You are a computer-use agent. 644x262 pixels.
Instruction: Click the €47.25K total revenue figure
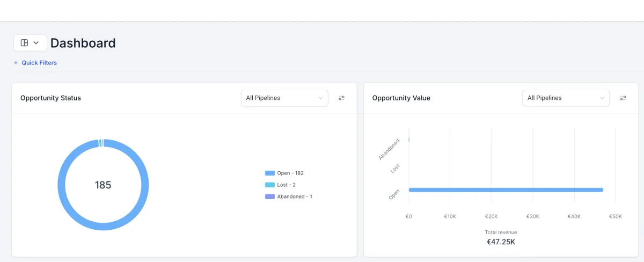[500, 242]
